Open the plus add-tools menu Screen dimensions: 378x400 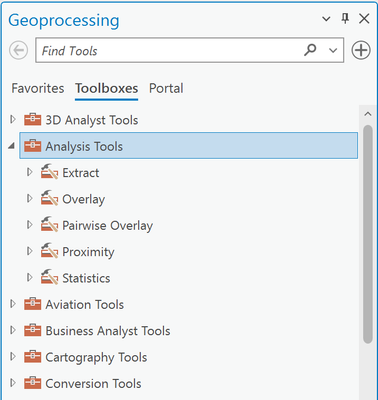click(x=361, y=50)
